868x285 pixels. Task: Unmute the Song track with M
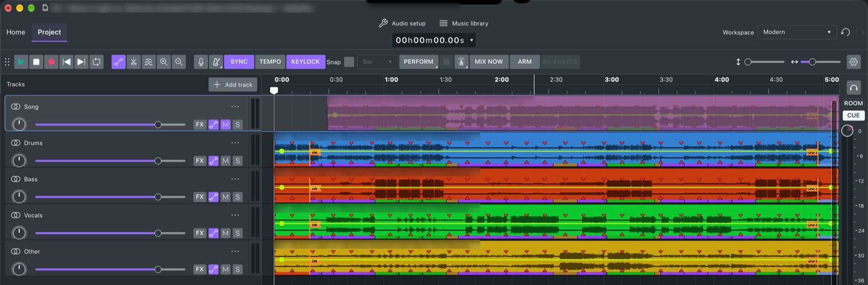click(225, 125)
